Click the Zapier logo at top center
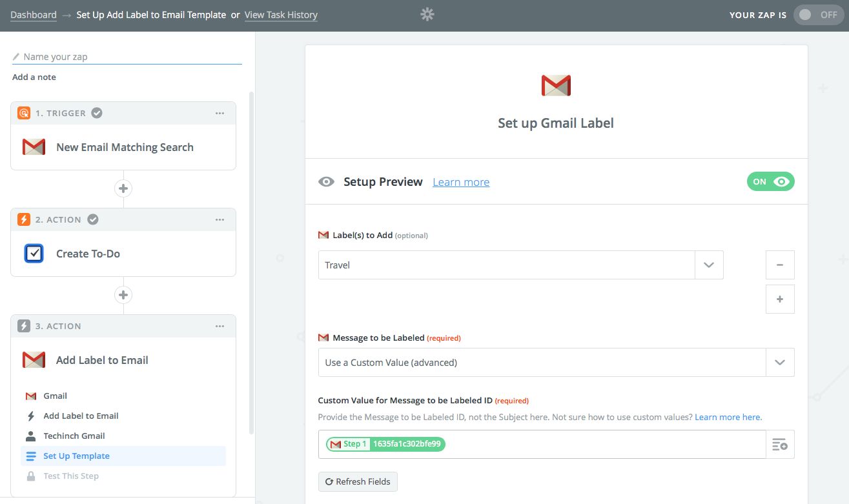The width and height of the screenshot is (849, 504). tap(427, 14)
